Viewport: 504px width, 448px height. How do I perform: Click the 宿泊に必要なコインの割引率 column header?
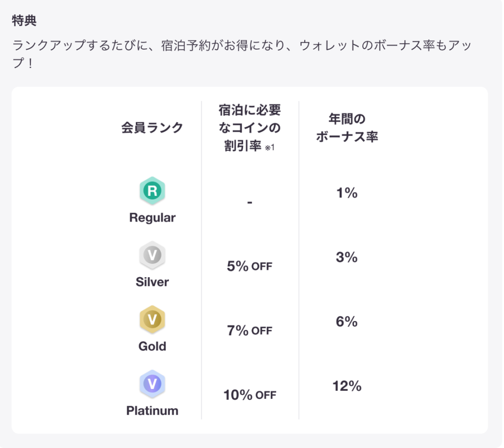[250, 128]
